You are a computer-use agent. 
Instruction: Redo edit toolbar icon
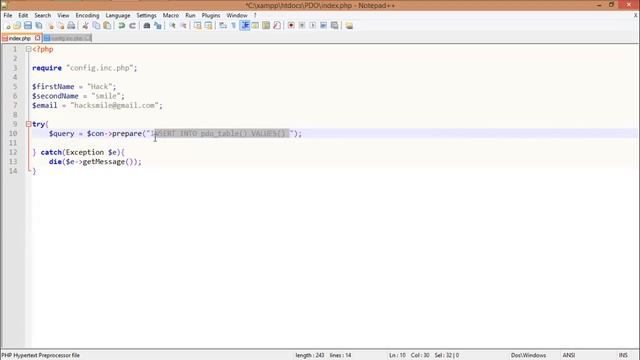point(132,26)
